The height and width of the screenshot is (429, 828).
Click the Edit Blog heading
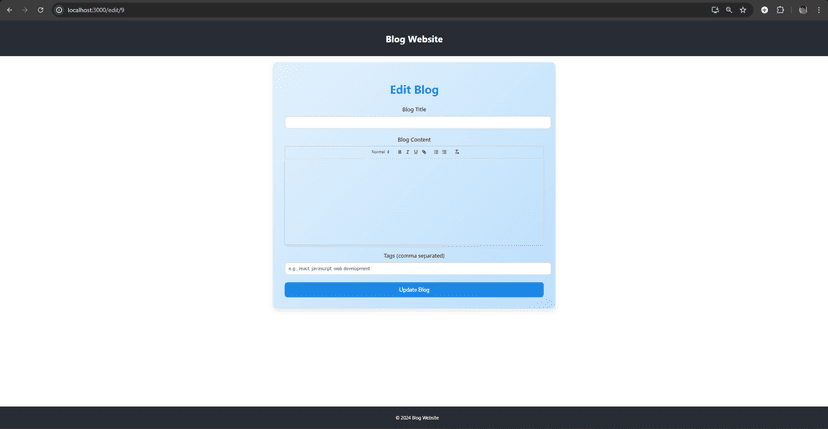click(x=414, y=90)
